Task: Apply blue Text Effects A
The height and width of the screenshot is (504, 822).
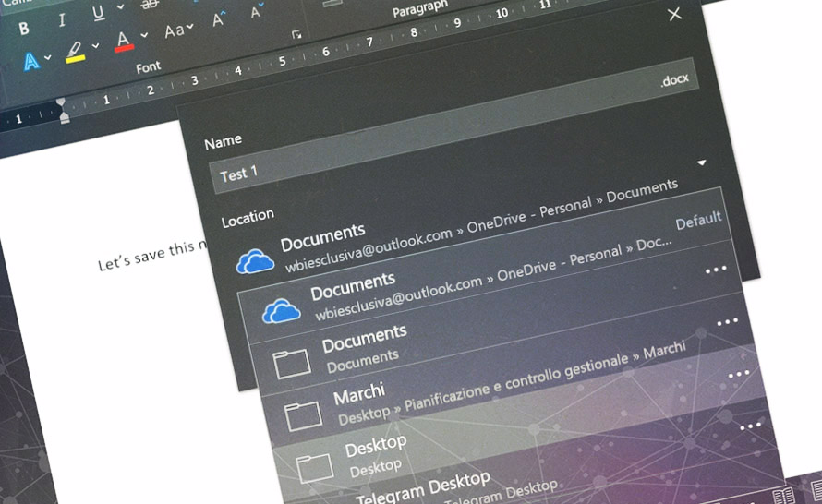Action: pos(30,62)
